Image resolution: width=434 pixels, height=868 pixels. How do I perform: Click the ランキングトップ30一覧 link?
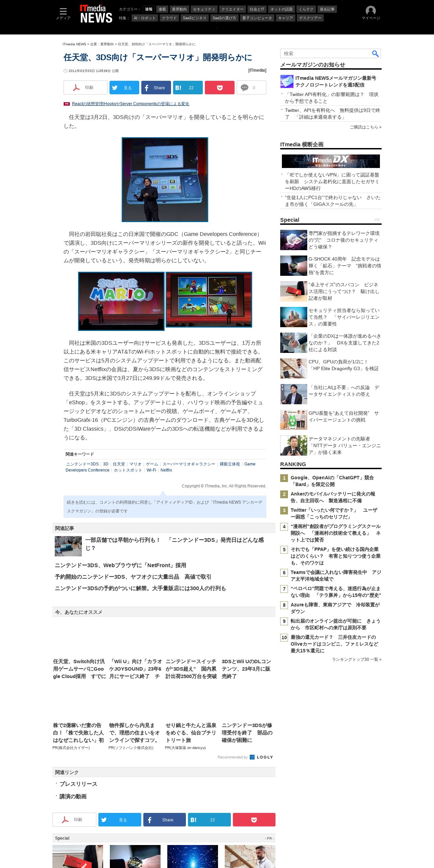[x=357, y=659]
